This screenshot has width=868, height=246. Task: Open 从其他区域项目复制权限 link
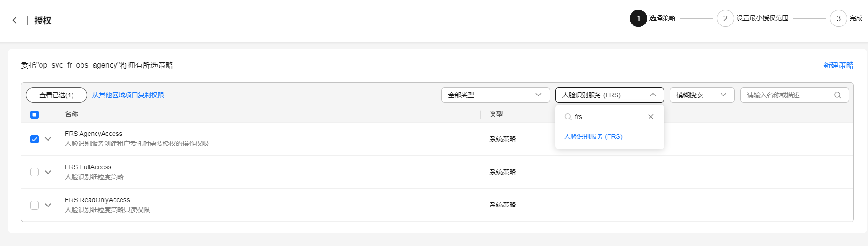coord(128,95)
